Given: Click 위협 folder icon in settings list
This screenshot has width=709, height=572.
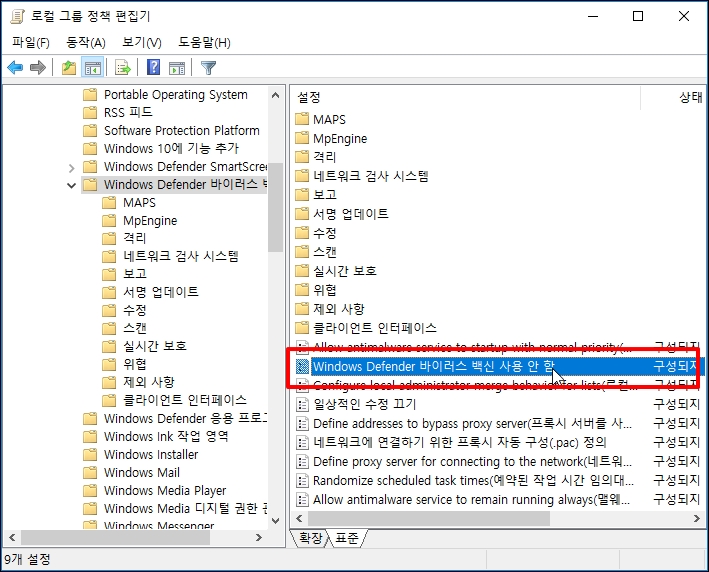Looking at the screenshot, I should 302,290.
